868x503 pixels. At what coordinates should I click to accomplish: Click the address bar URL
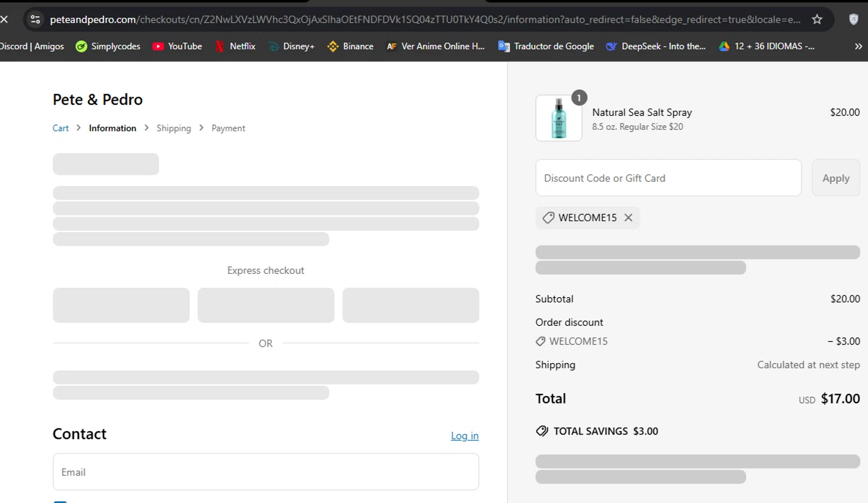pyautogui.click(x=425, y=20)
